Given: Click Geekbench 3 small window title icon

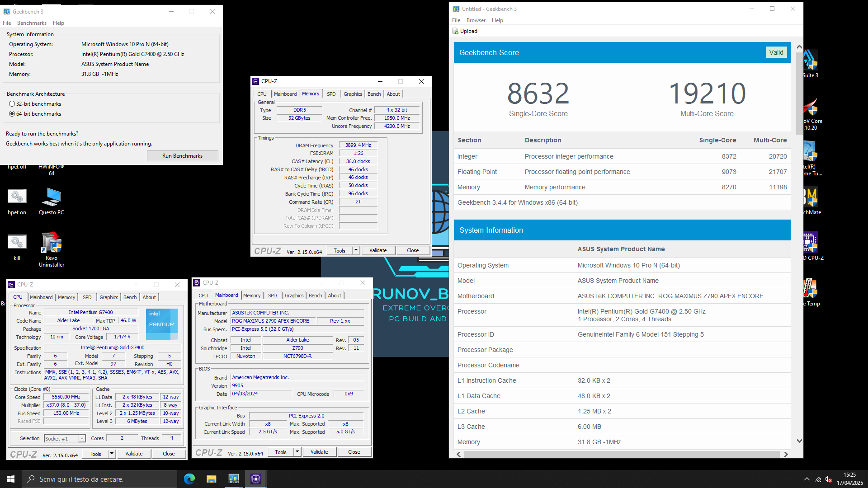Looking at the screenshot, I should click(x=7, y=12).
